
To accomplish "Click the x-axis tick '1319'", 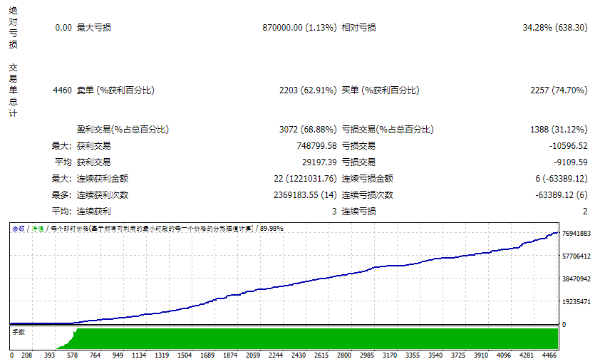I will pyautogui.click(x=162, y=355).
